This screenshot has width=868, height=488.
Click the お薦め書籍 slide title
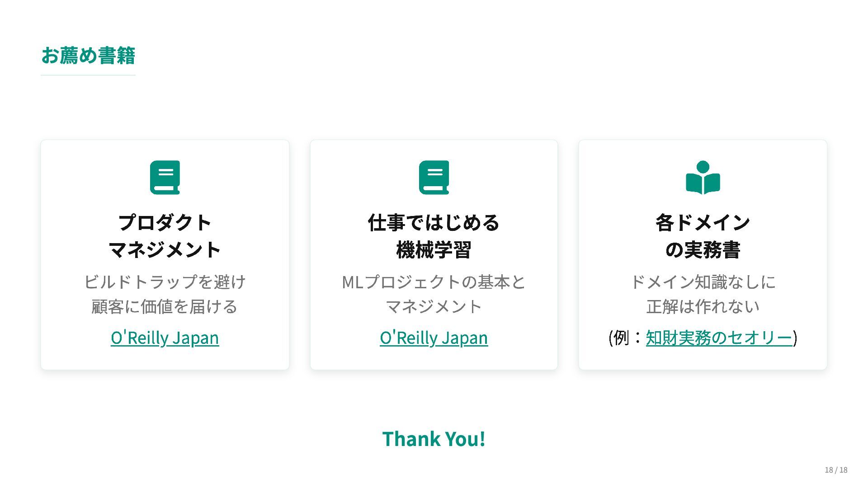pyautogui.click(x=88, y=56)
